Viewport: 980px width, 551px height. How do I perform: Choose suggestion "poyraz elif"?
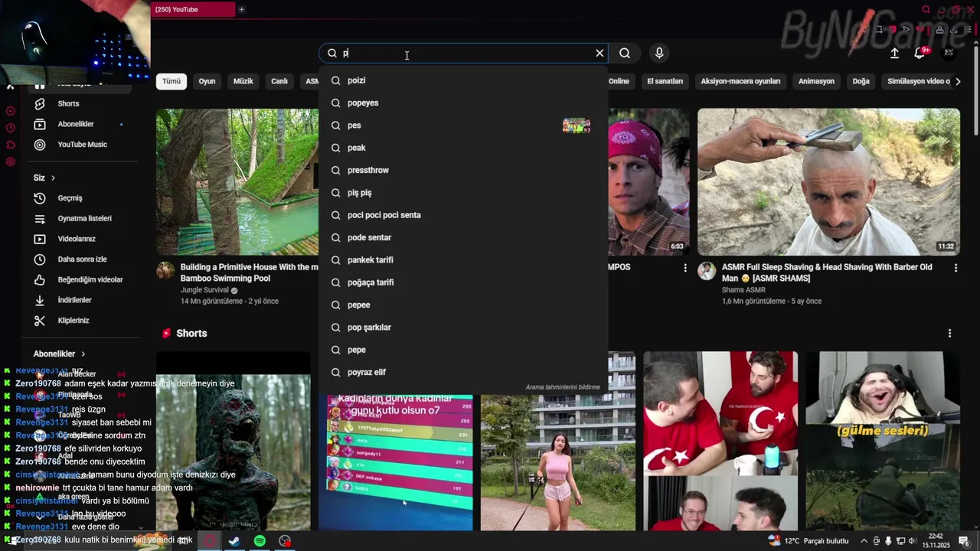(463, 372)
